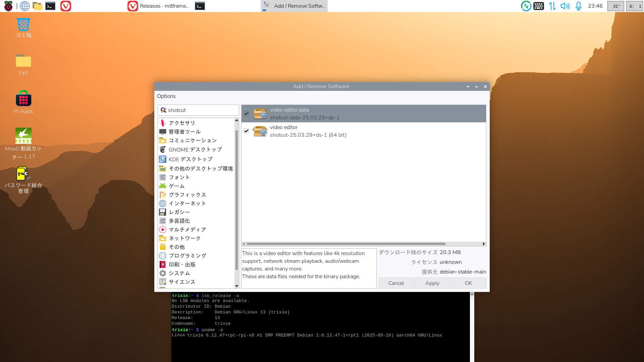
Task: Click the shotcut search field
Action: tap(201, 110)
